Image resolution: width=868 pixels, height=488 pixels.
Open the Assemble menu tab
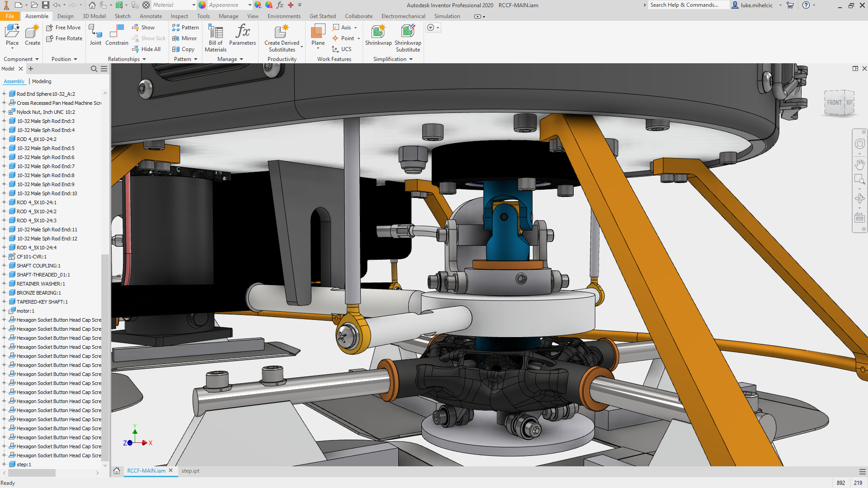pos(36,16)
